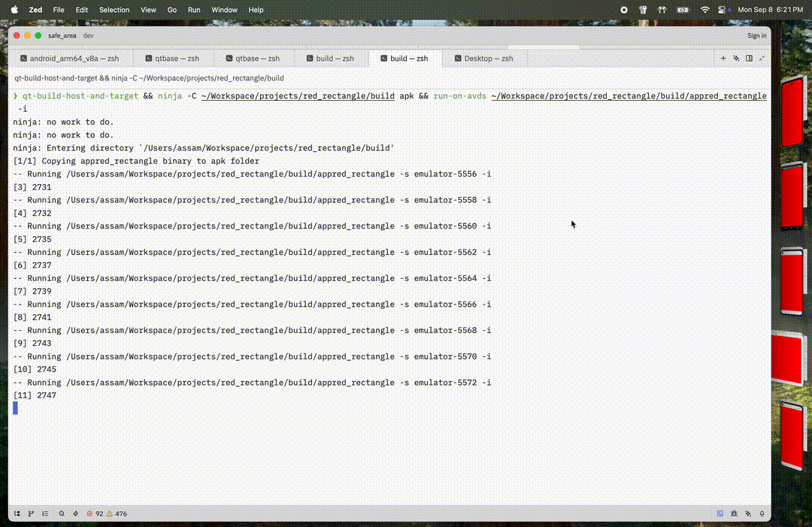812x527 pixels.
Task: Open the Project panel icon in status bar
Action: [17, 513]
